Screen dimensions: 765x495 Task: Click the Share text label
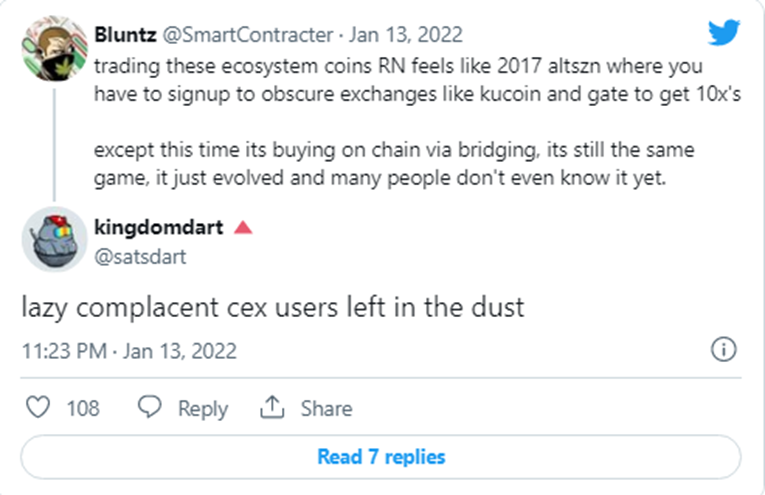click(326, 408)
